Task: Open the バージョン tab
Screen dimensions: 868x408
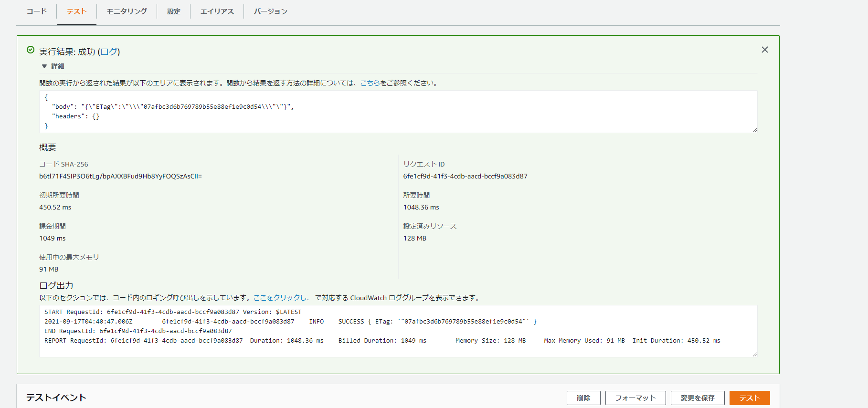Action: pyautogui.click(x=270, y=11)
